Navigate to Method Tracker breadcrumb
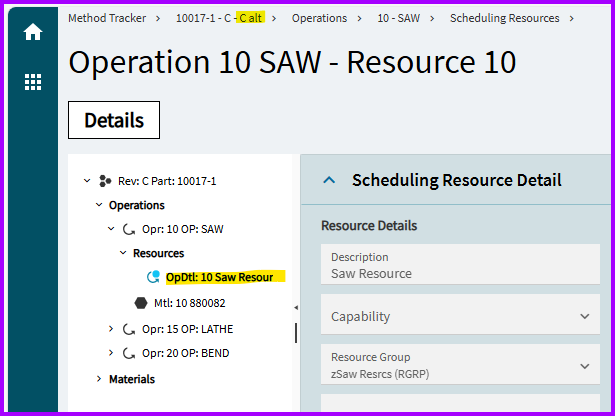 click(x=107, y=18)
